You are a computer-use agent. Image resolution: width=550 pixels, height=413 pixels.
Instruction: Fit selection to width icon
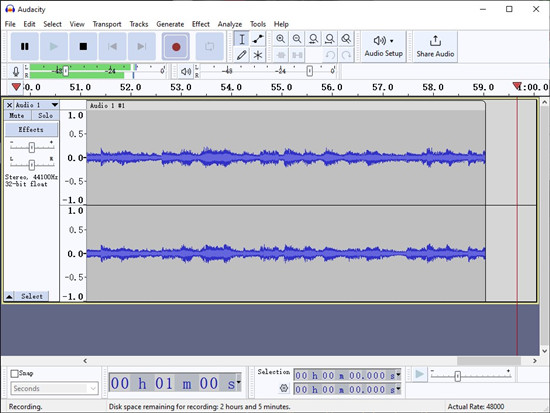pos(314,39)
